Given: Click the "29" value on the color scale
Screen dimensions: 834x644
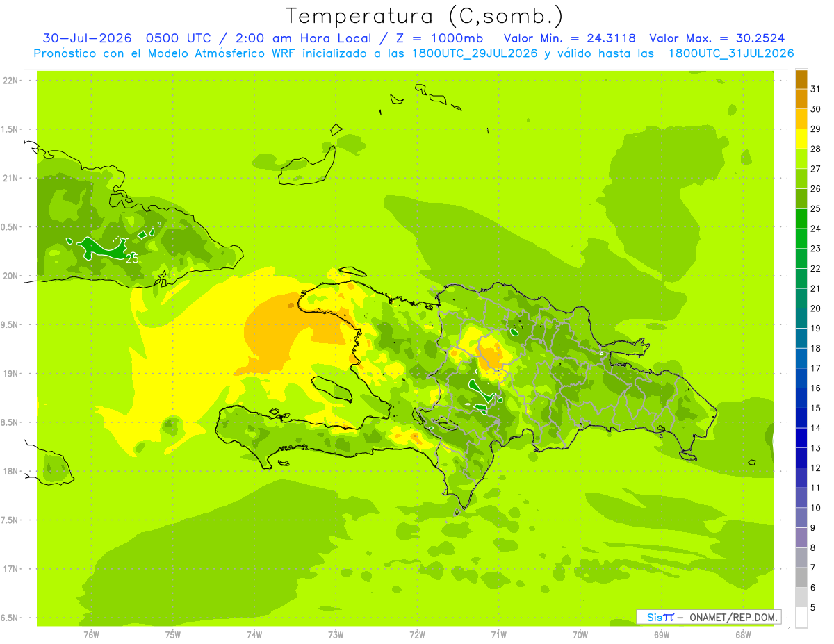Looking at the screenshot, I should pyautogui.click(x=816, y=129).
